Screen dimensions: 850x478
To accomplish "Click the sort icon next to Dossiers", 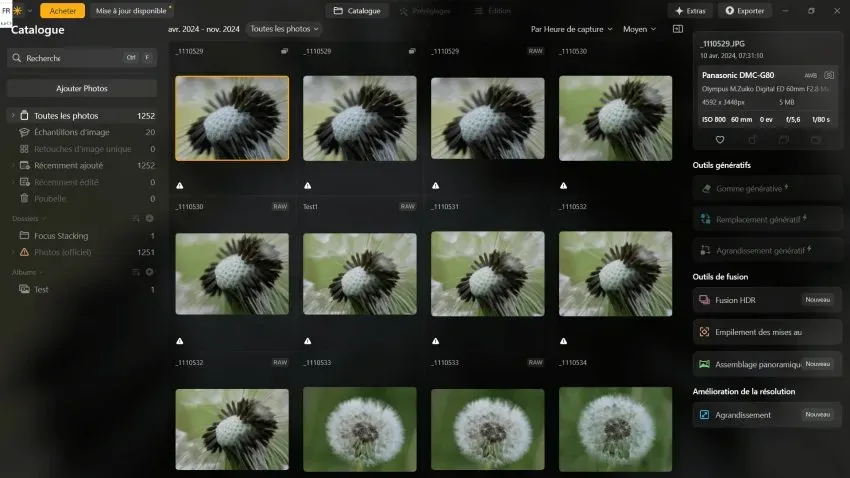I will click(x=136, y=218).
